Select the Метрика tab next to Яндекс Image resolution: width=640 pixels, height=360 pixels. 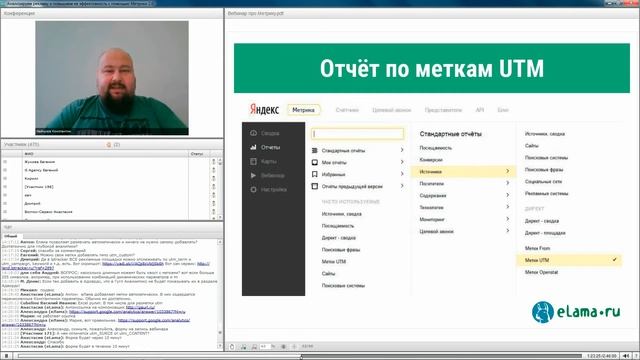tap(303, 110)
